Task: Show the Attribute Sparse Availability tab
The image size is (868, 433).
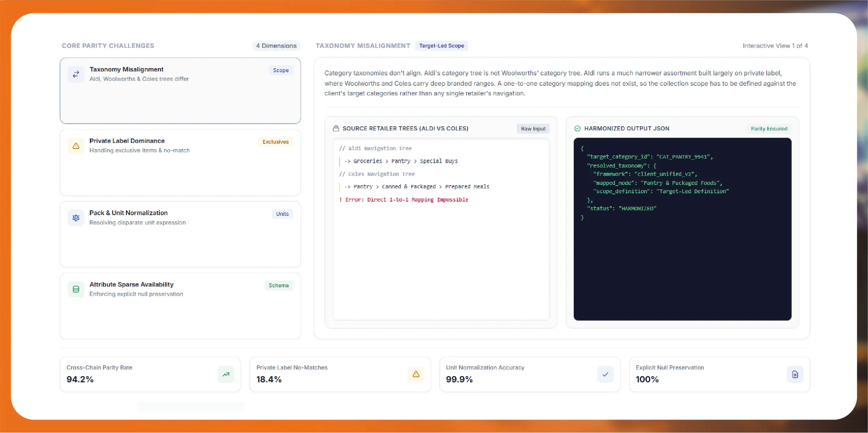Action: tap(180, 306)
